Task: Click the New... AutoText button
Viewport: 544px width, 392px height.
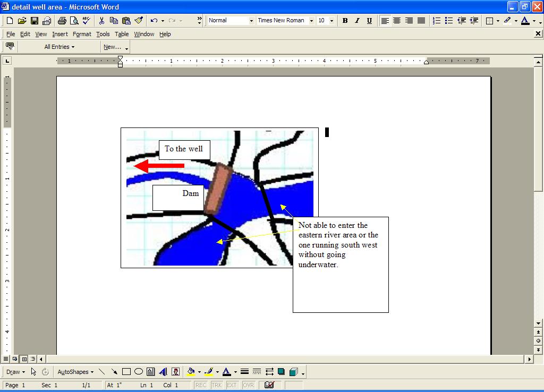Action: point(113,47)
